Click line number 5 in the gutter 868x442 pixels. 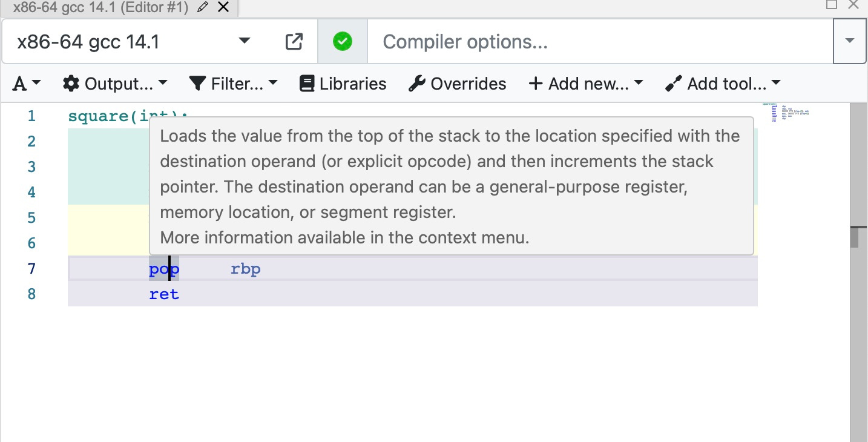point(31,218)
